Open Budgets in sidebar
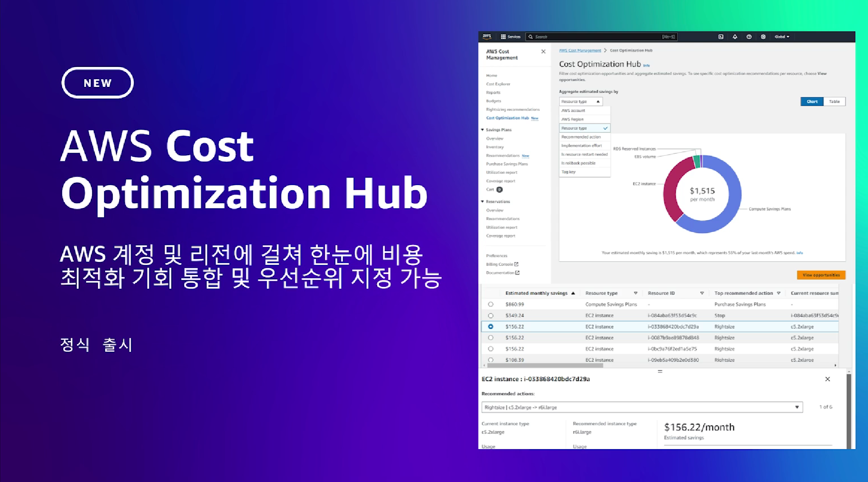868x482 pixels. (494, 101)
